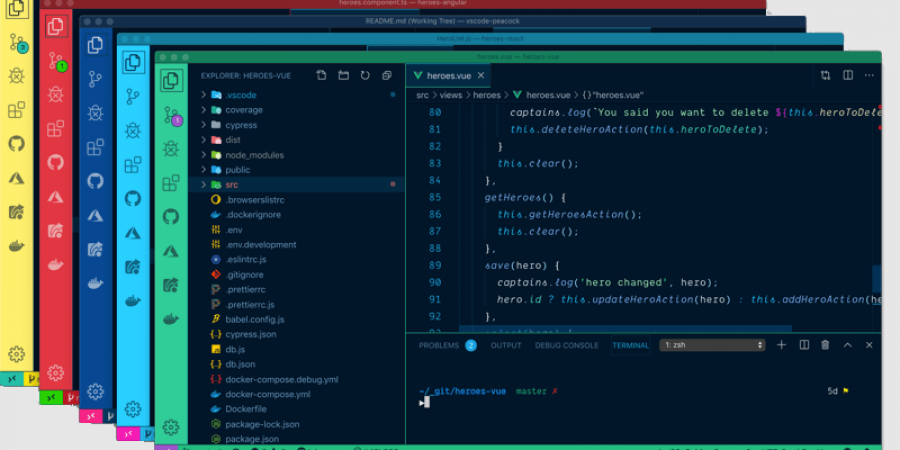Split the editor to the right

(848, 75)
